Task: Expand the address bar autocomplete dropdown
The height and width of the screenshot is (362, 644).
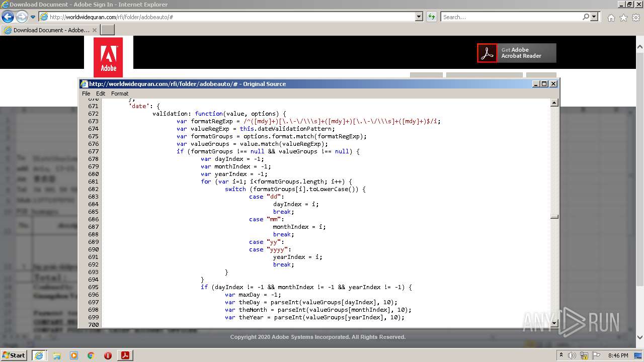Action: click(x=419, y=17)
